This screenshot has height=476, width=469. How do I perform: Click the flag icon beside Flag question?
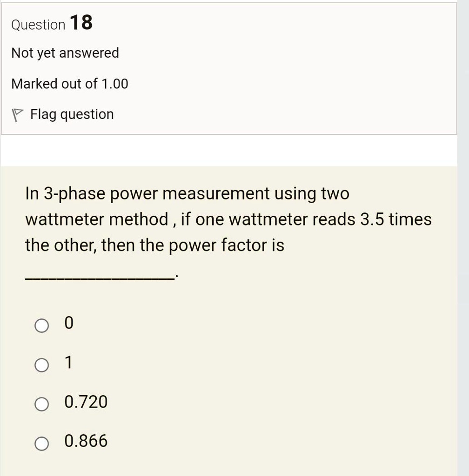click(16, 113)
